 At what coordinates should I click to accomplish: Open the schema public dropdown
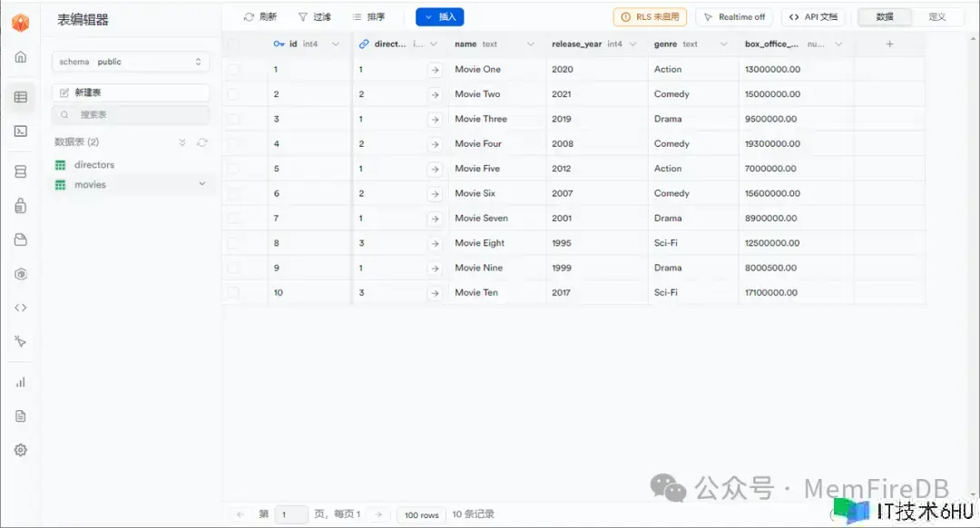pyautogui.click(x=130, y=62)
